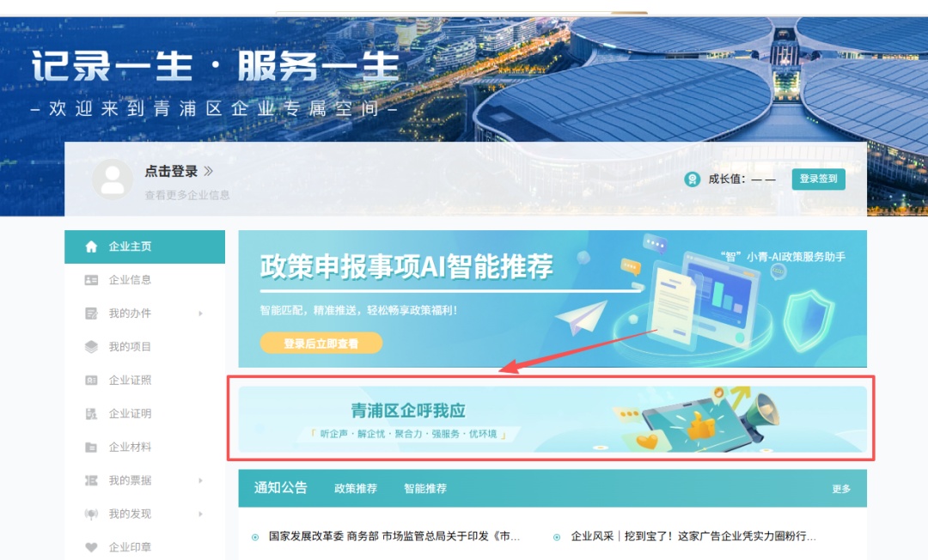Viewport: 928px width, 560px height.
Task: Expand the 我的发现 submenu arrow
Action: click(200, 514)
